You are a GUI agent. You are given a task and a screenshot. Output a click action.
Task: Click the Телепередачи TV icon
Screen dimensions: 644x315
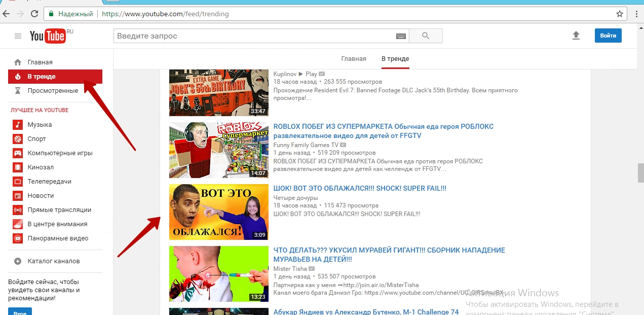pos(18,182)
